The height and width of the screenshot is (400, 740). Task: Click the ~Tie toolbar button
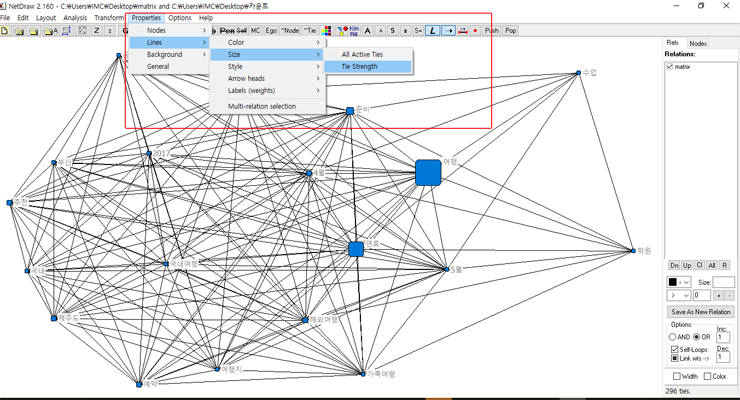(310, 31)
